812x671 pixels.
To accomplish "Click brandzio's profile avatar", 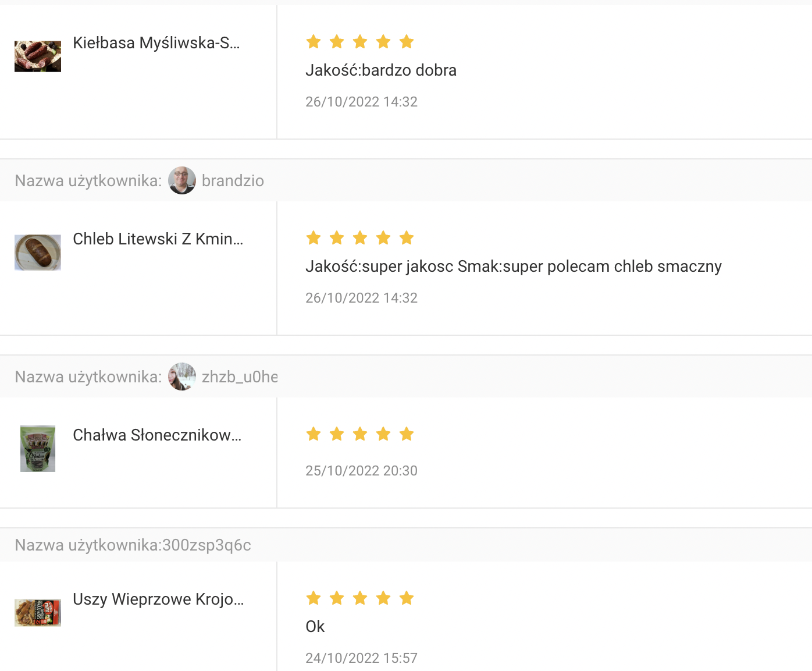I will coord(182,180).
